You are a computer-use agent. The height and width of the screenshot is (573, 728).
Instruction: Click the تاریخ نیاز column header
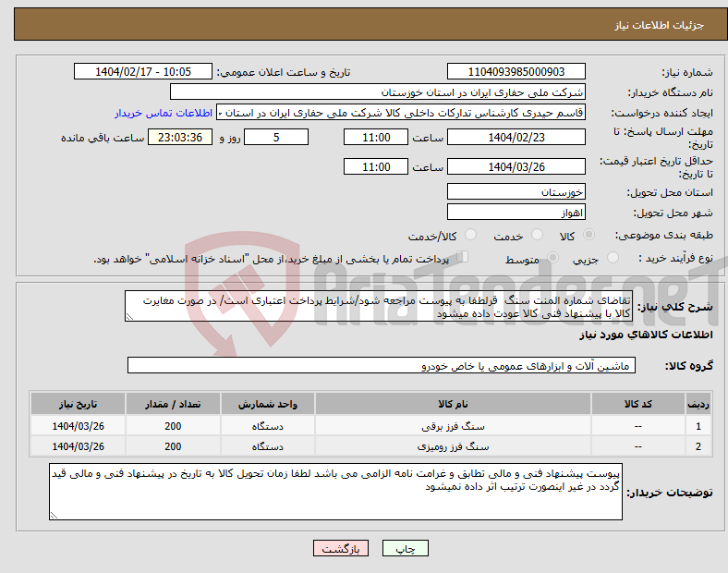[78, 404]
